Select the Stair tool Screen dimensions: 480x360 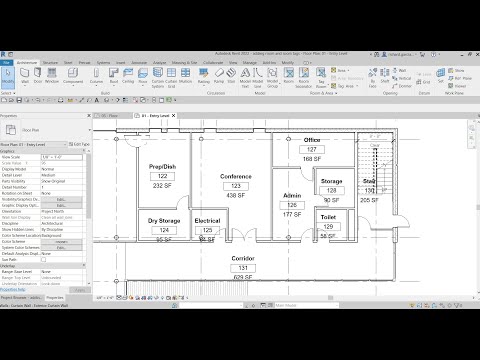click(231, 75)
